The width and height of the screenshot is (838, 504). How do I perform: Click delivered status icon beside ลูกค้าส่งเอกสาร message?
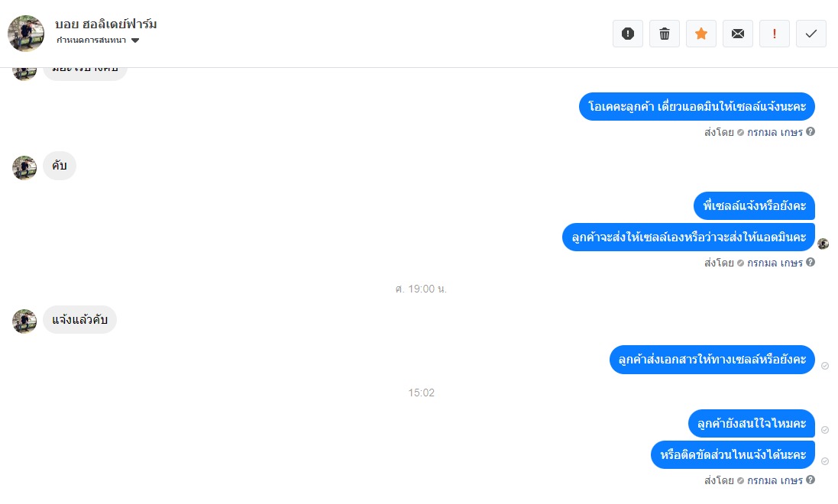[825, 366]
